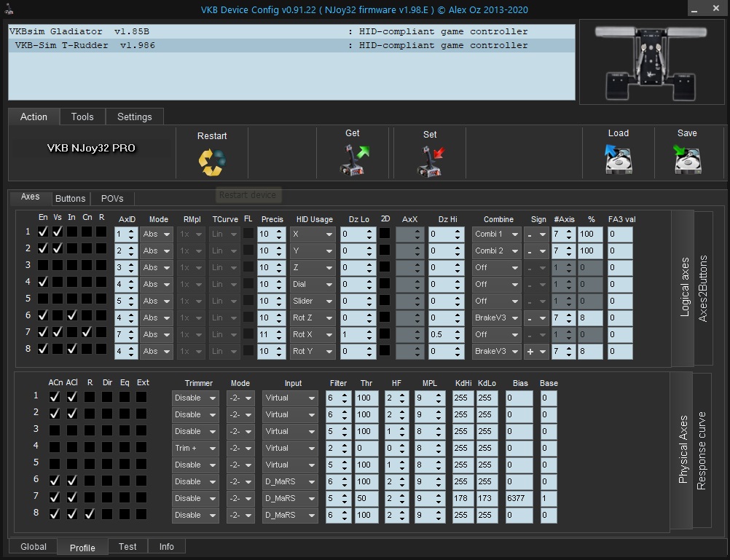The image size is (730, 560).
Task: Click MPL spinner for physical axis 2
Action: pos(428,415)
